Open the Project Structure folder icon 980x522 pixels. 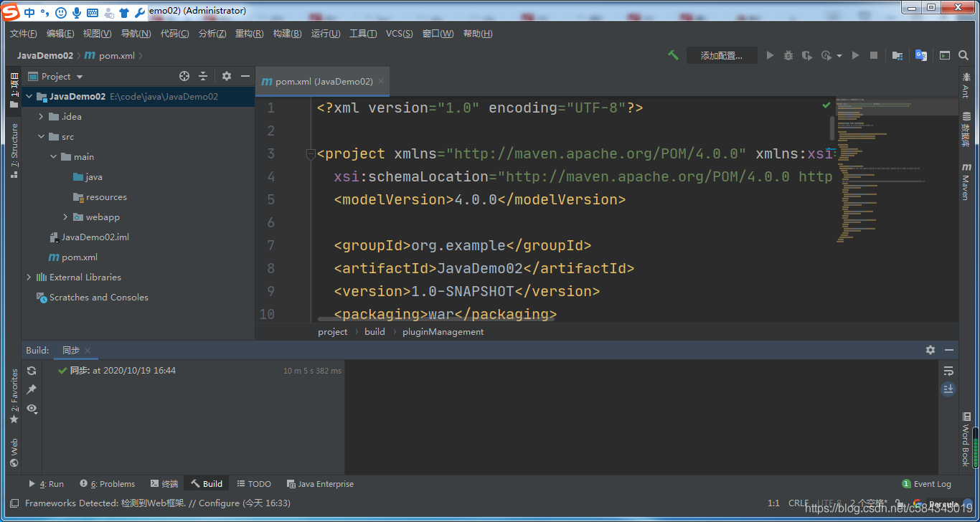(897, 55)
